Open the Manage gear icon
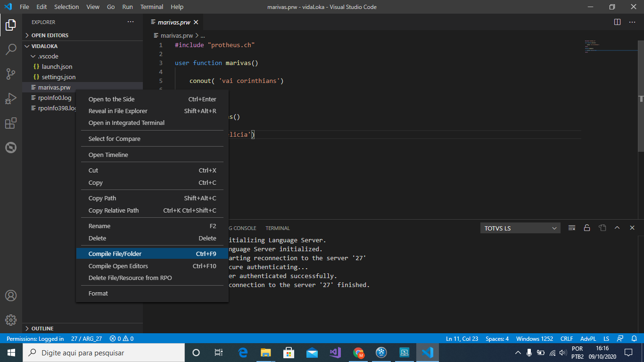This screenshot has width=644, height=362. pyautogui.click(x=11, y=320)
